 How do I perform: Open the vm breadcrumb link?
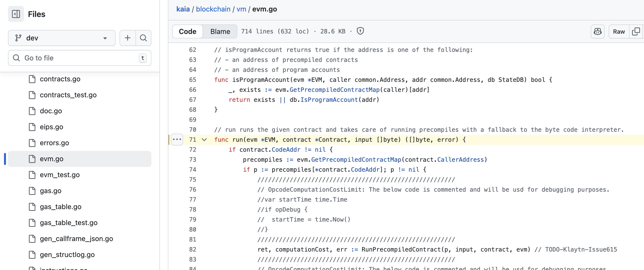[241, 9]
